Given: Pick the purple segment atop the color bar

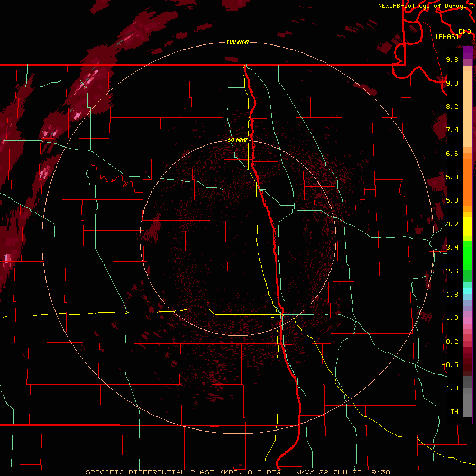Looking at the screenshot, I should [467, 53].
